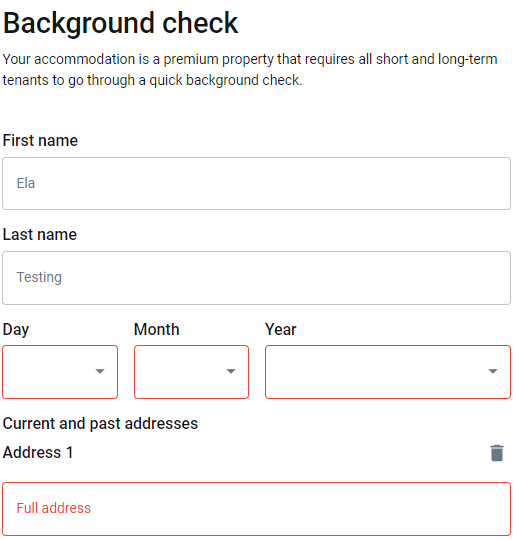Click the Current and past addresses heading

coord(100,424)
